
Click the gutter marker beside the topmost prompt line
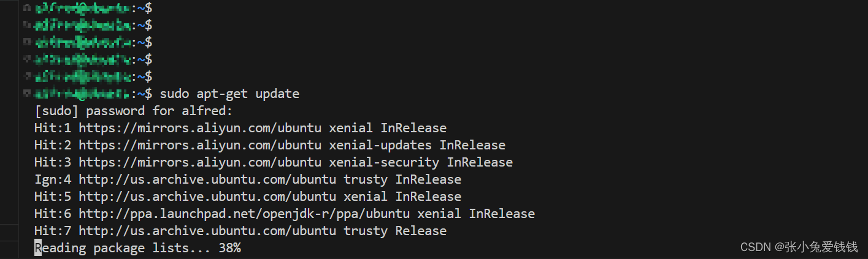26,8
